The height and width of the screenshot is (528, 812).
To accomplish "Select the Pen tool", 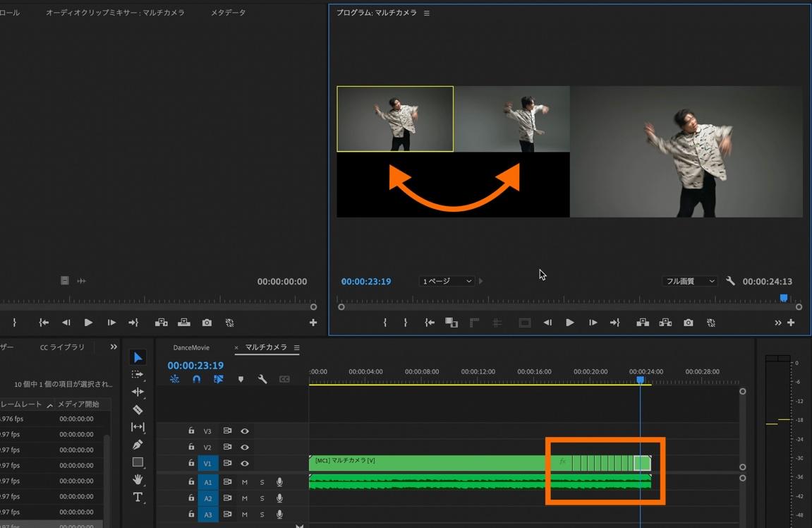I will (138, 445).
